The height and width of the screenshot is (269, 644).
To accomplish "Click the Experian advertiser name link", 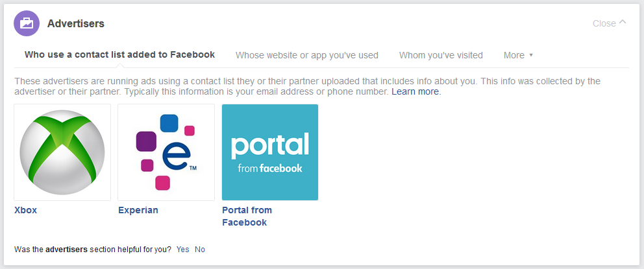I will [138, 210].
